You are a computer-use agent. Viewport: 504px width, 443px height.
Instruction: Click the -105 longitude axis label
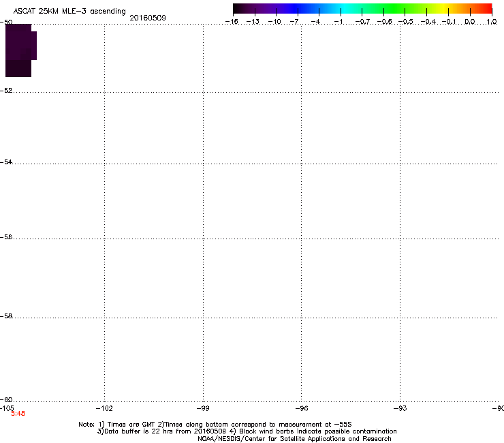[7, 408]
